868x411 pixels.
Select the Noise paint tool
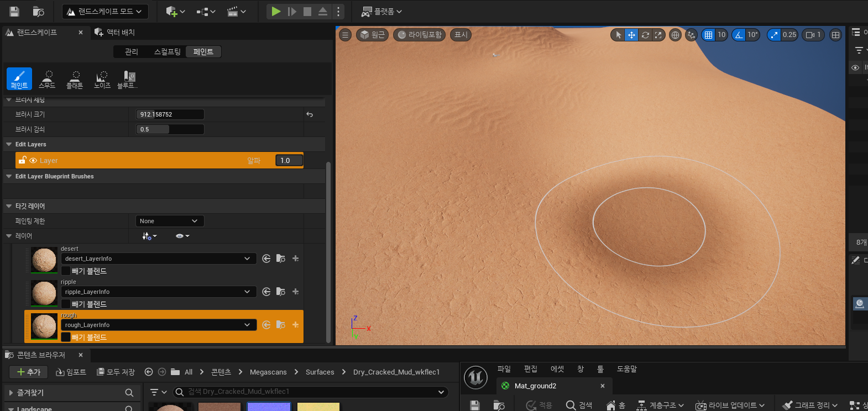point(102,78)
